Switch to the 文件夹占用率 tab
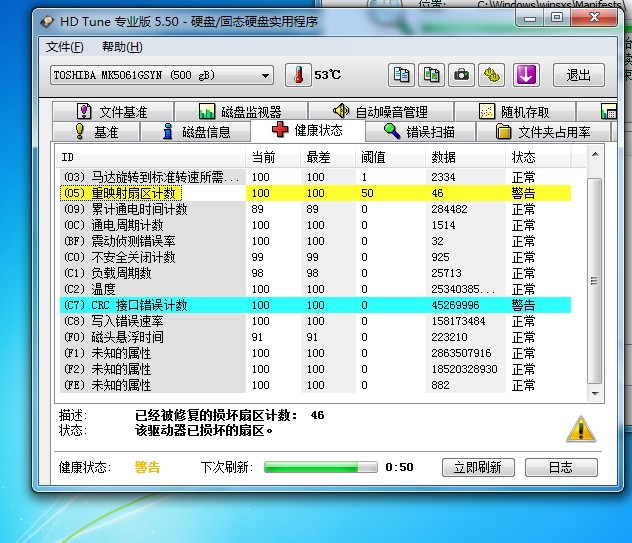This screenshot has height=543, width=632. (543, 132)
